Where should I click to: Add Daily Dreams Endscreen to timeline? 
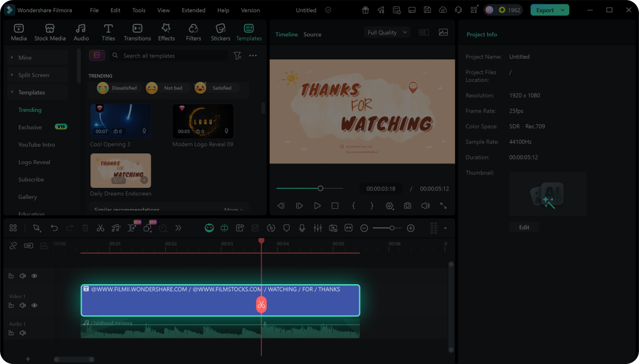point(144,180)
